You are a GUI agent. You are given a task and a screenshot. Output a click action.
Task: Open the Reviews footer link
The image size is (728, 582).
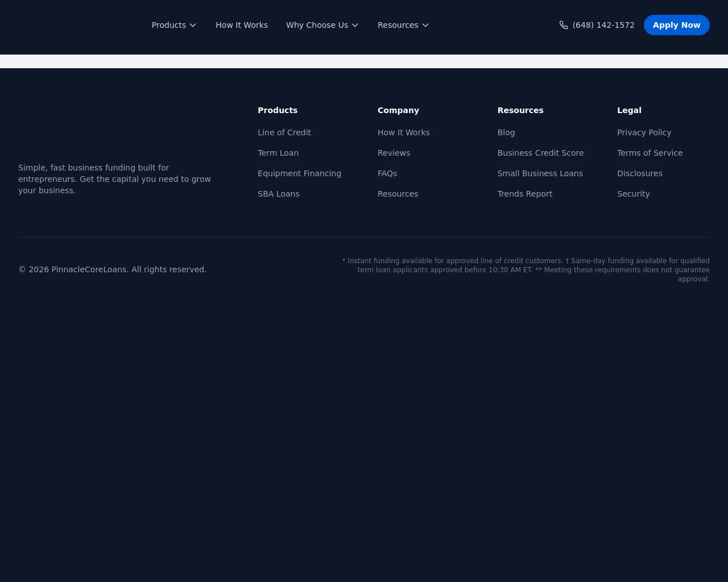(394, 153)
